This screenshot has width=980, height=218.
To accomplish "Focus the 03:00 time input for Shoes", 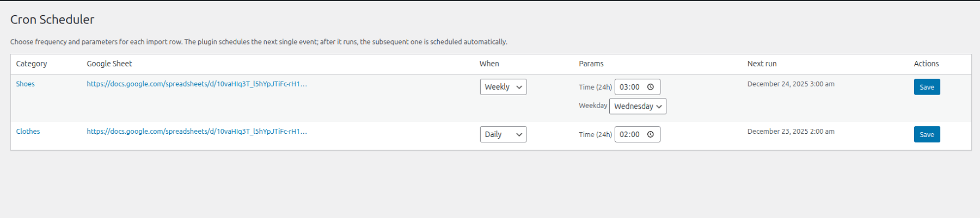I will (630, 87).
